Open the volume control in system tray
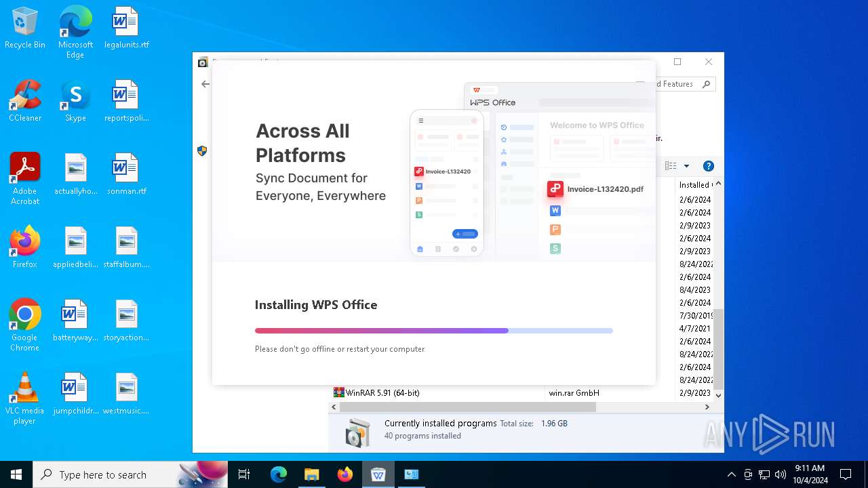Image resolution: width=868 pixels, height=488 pixels. pyautogui.click(x=781, y=474)
